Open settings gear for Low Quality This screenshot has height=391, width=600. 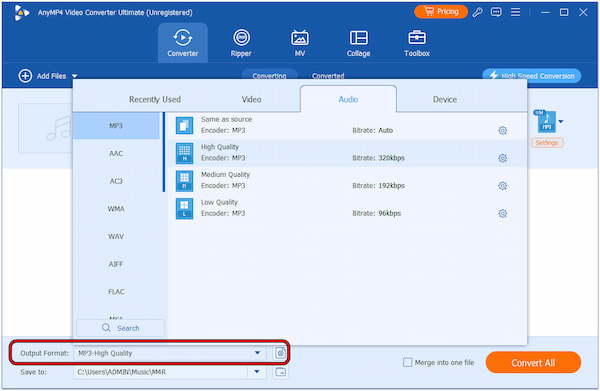click(502, 213)
